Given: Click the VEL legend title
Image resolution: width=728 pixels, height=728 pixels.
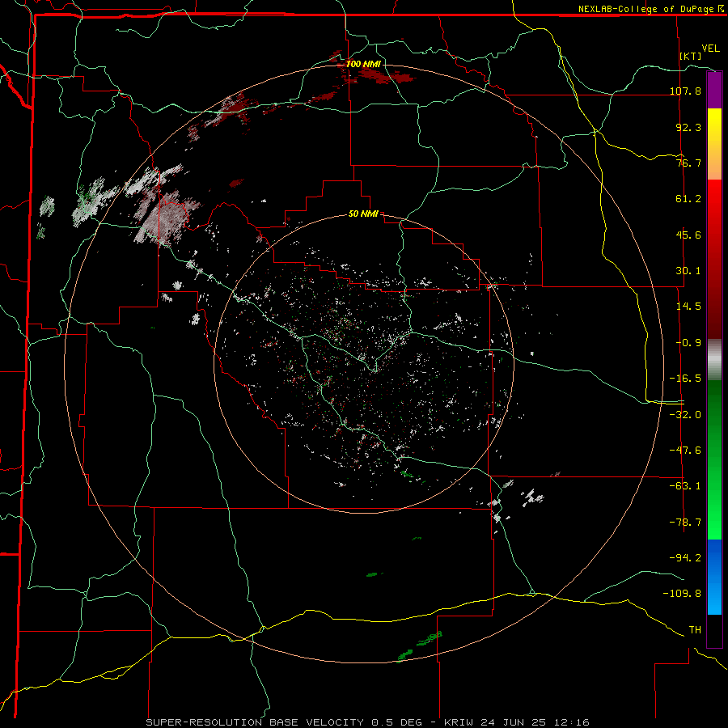Looking at the screenshot, I should click(x=710, y=49).
